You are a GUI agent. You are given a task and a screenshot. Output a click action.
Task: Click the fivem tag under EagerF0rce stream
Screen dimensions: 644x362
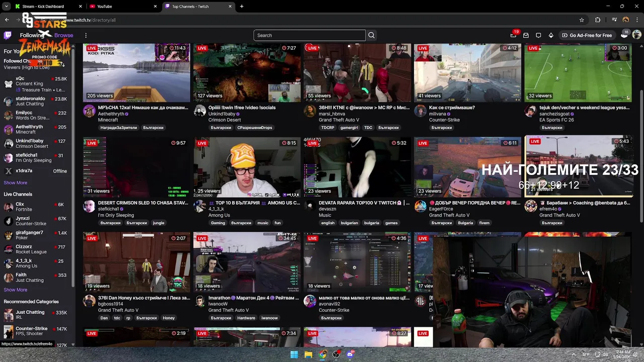pyautogui.click(x=484, y=223)
